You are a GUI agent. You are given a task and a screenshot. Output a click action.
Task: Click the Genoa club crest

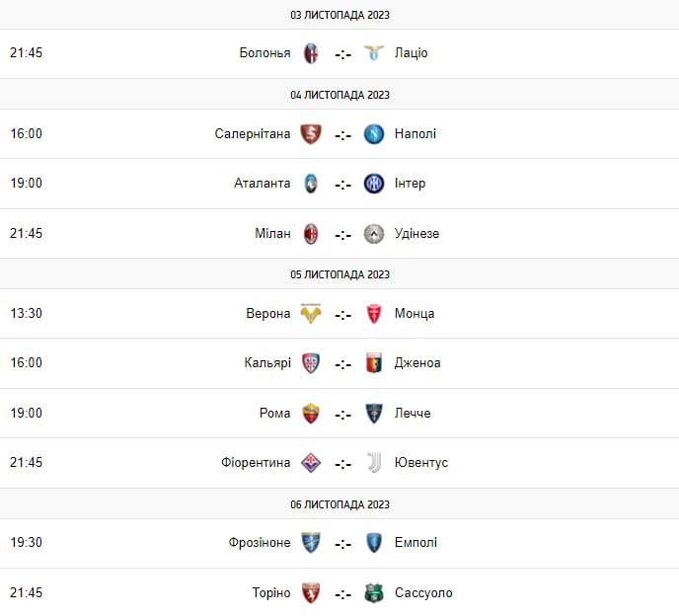tap(374, 363)
